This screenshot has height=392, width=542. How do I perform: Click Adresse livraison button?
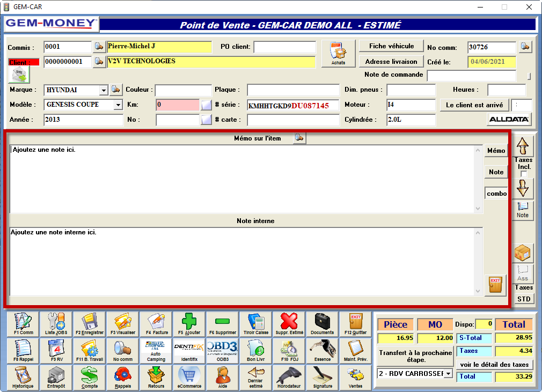pos(391,62)
